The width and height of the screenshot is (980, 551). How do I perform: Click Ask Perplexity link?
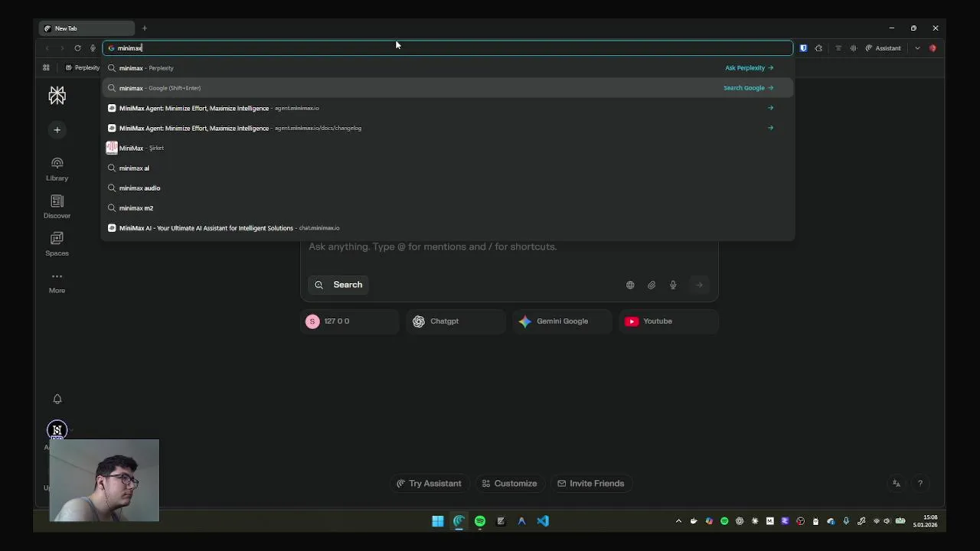[x=749, y=68]
